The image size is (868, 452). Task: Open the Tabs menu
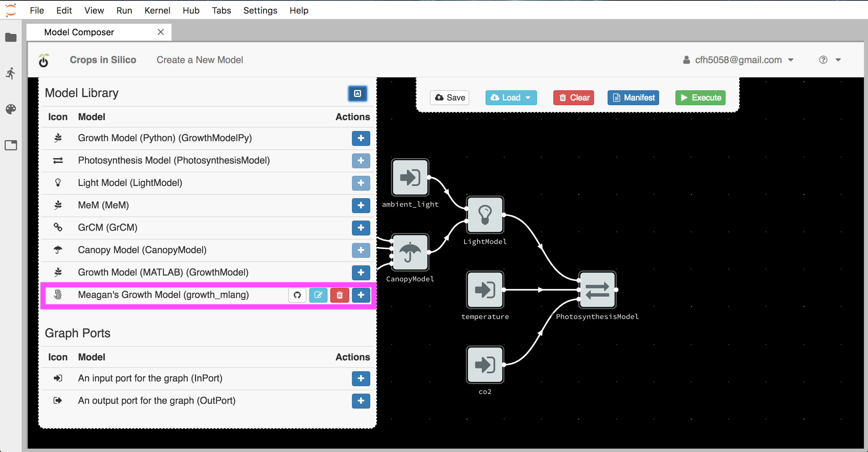pyautogui.click(x=221, y=11)
